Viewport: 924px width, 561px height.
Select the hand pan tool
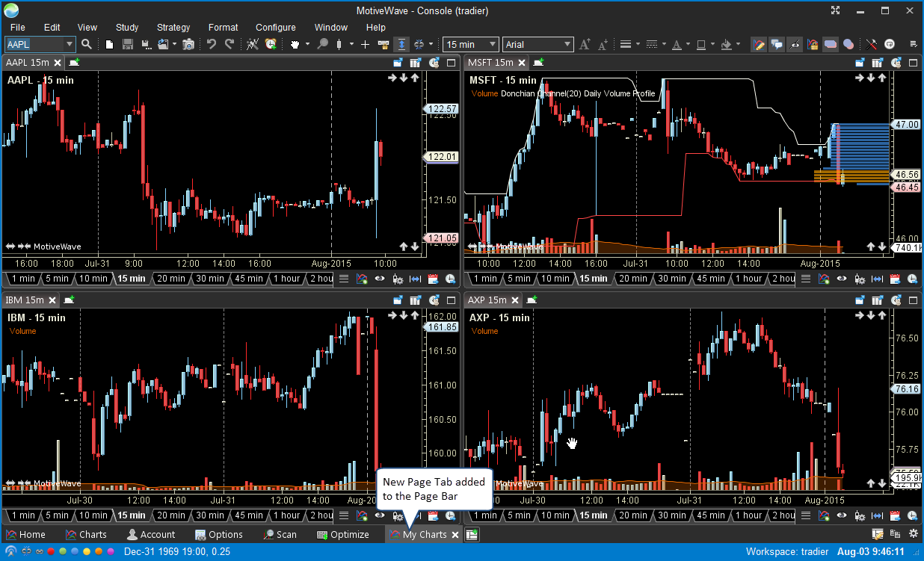pos(295,44)
